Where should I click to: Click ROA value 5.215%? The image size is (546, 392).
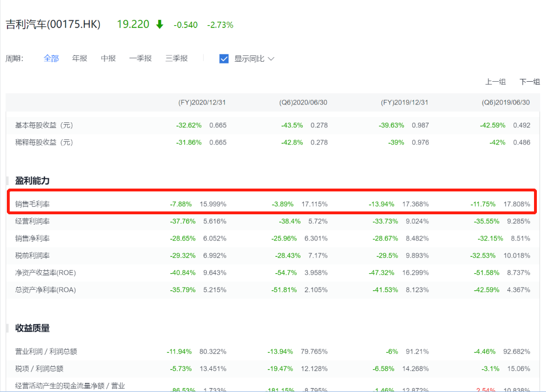click(x=215, y=290)
